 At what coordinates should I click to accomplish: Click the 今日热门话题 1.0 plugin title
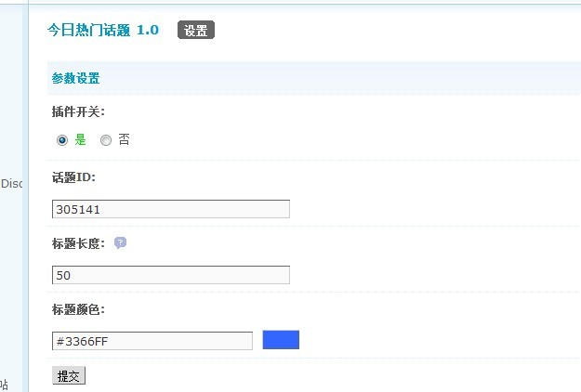pos(103,30)
